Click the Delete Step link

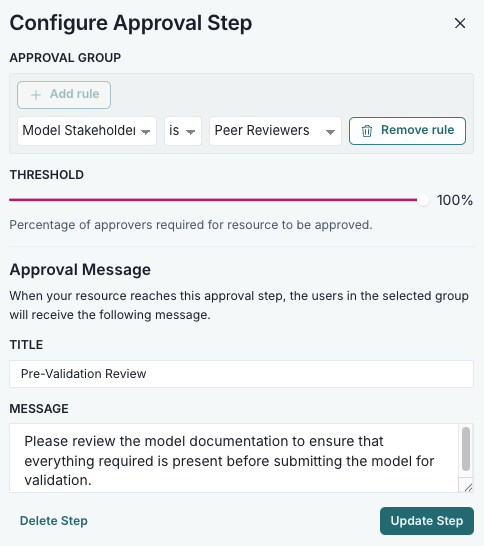tap(54, 521)
